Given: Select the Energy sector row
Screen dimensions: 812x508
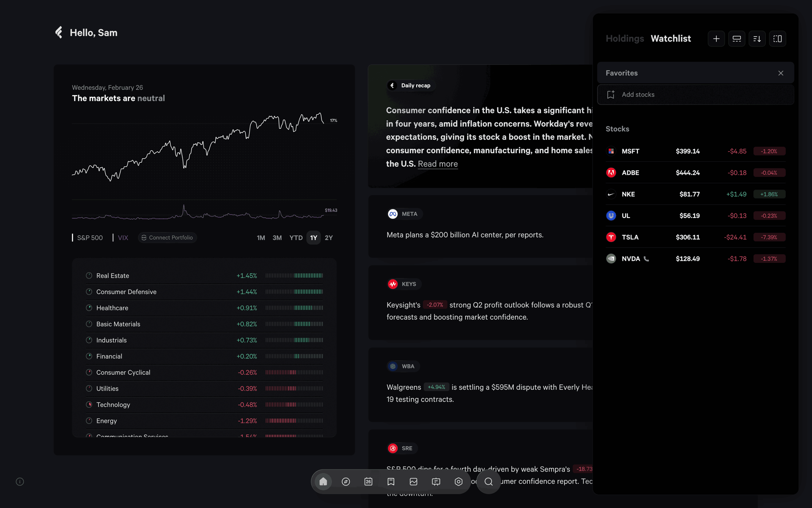Looking at the screenshot, I should pos(204,421).
